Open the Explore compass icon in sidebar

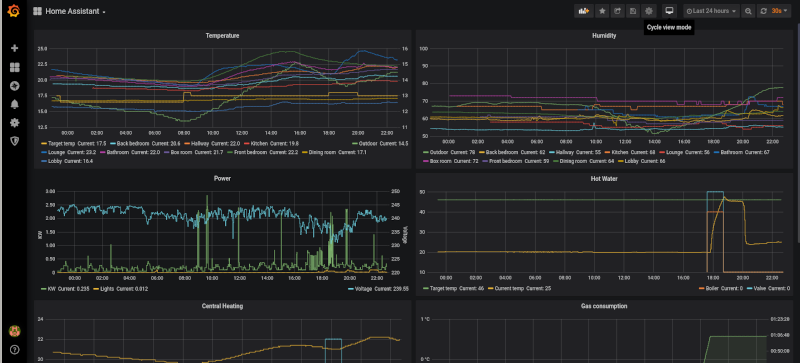point(15,86)
